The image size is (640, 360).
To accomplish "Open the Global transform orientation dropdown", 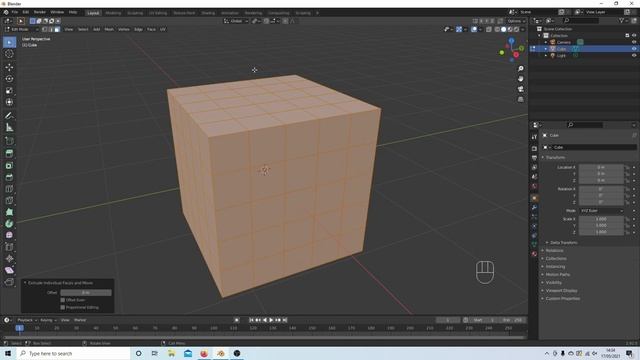I will 236,21.
